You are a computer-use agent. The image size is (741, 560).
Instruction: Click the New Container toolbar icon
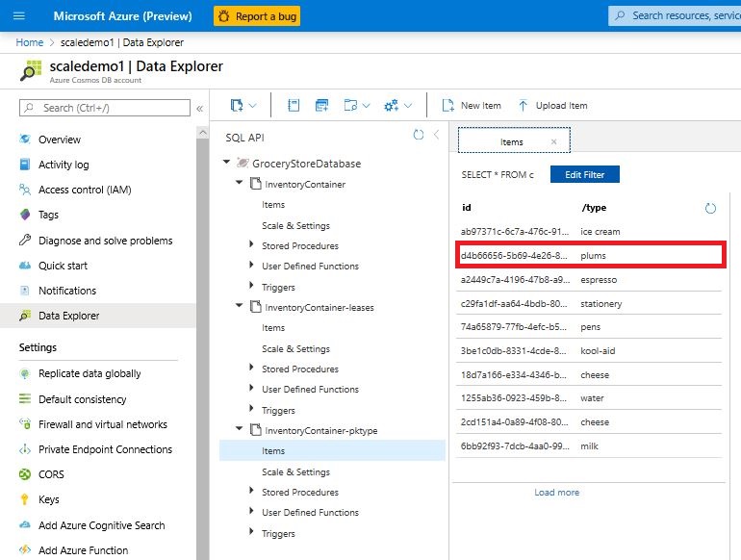(237, 106)
